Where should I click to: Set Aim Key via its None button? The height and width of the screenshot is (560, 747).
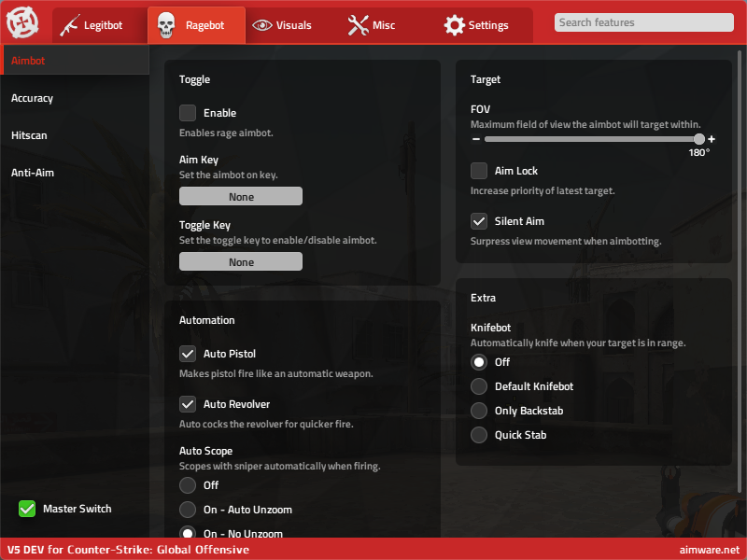click(x=241, y=196)
